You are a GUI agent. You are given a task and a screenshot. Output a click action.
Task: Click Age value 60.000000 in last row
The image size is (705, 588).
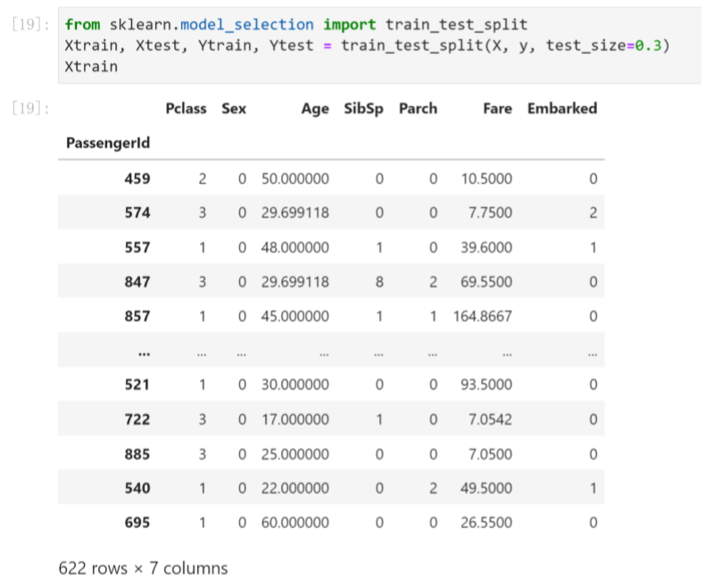(x=294, y=522)
